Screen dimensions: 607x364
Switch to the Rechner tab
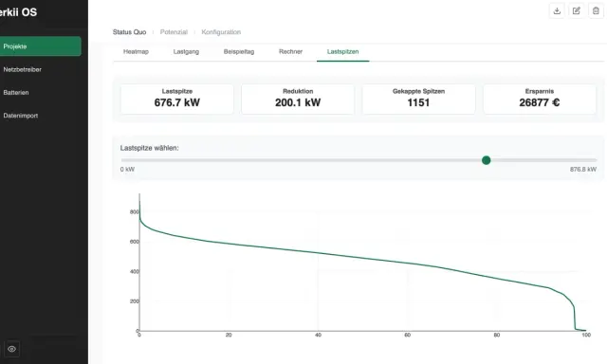(x=291, y=52)
